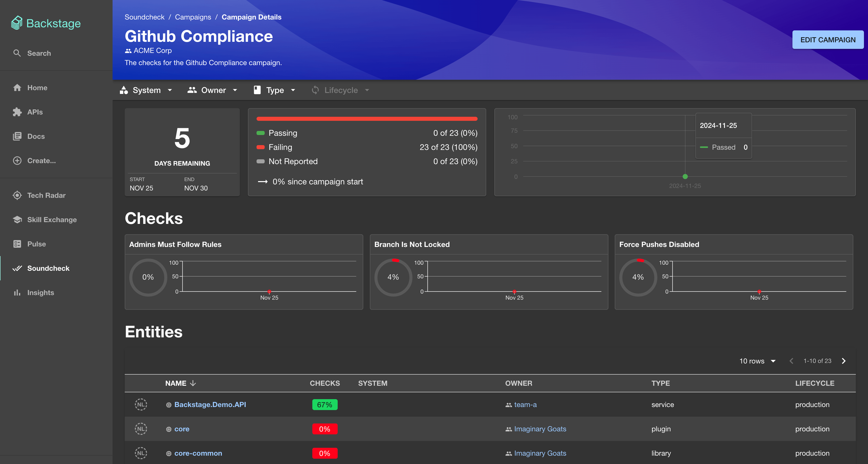868x464 pixels.
Task: Open the core-common entity link
Action: pyautogui.click(x=198, y=453)
